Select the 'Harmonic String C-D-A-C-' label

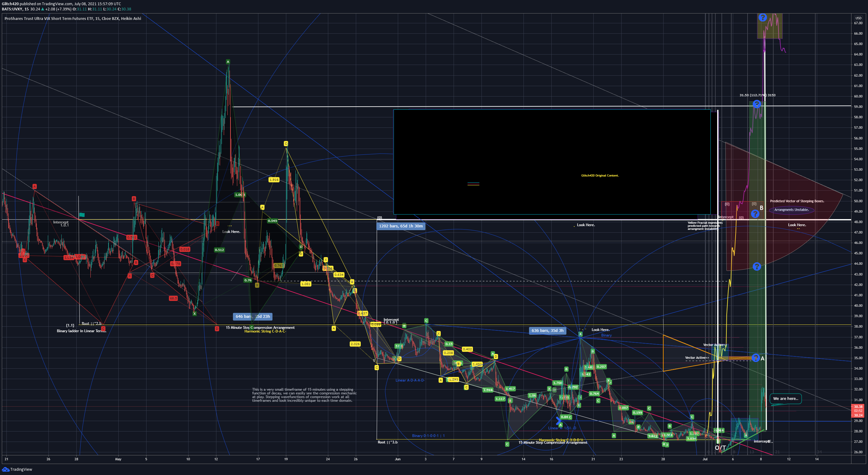[x=265, y=332]
